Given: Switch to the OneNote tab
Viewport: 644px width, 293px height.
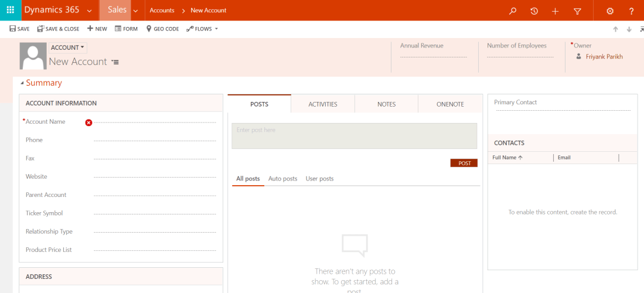Looking at the screenshot, I should [x=449, y=104].
